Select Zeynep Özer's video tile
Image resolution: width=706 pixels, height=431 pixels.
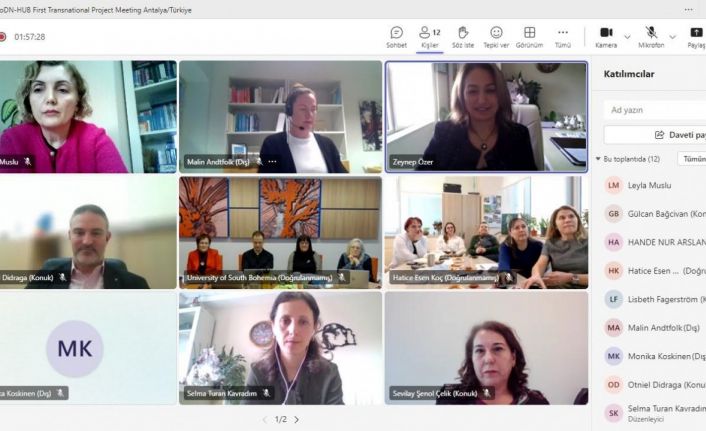(x=486, y=117)
